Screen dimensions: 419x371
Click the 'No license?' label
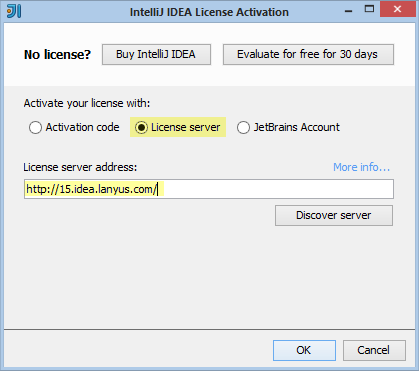[x=57, y=55]
